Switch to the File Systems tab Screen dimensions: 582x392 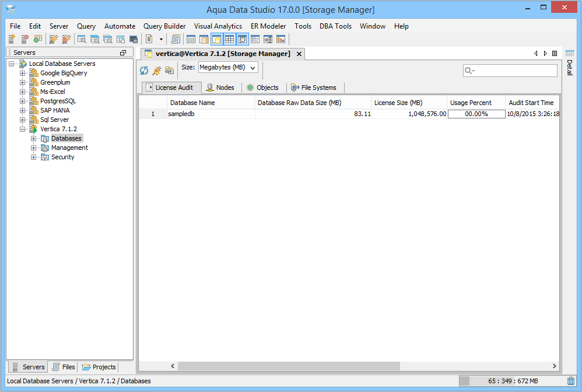314,87
